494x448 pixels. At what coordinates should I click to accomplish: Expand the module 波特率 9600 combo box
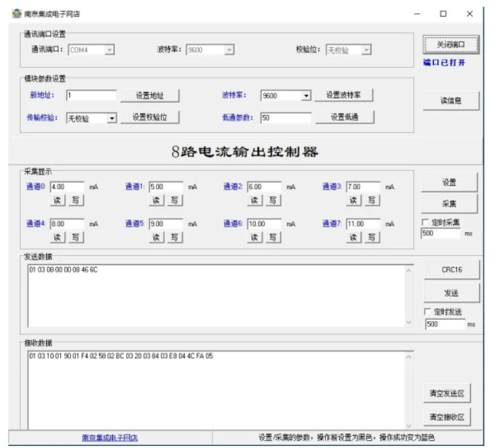tap(306, 96)
